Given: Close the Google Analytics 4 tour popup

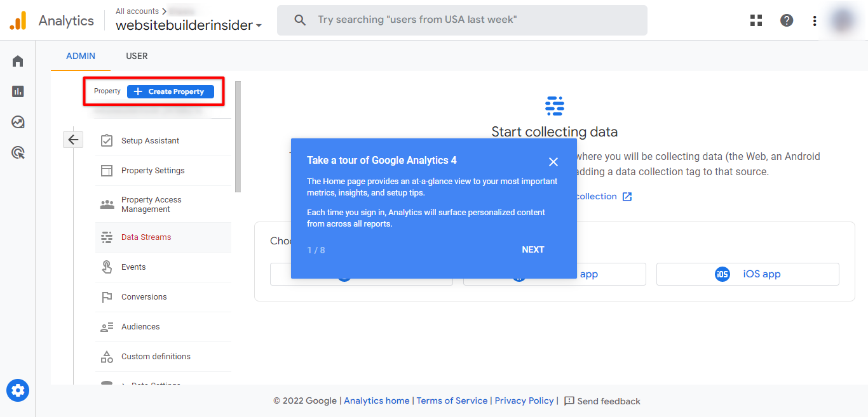Looking at the screenshot, I should coord(553,162).
